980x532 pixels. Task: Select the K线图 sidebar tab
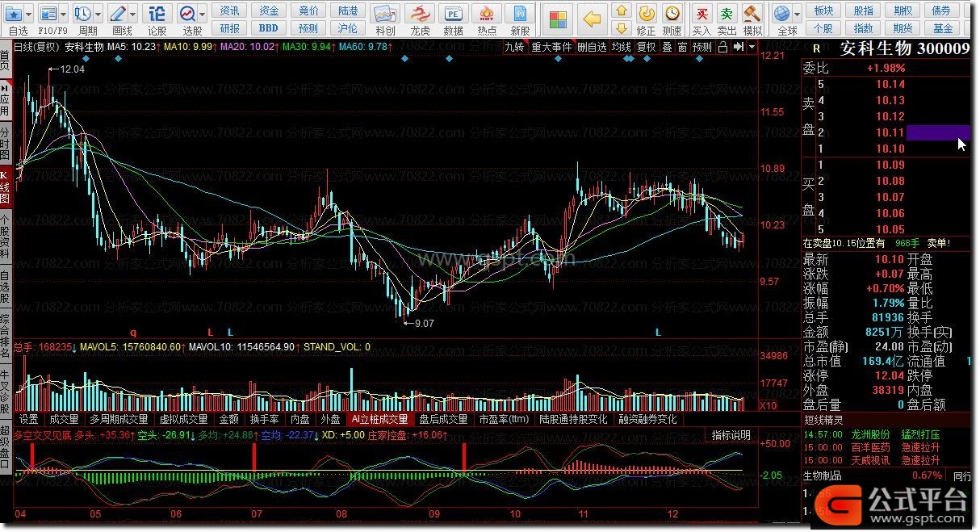(x=6, y=186)
